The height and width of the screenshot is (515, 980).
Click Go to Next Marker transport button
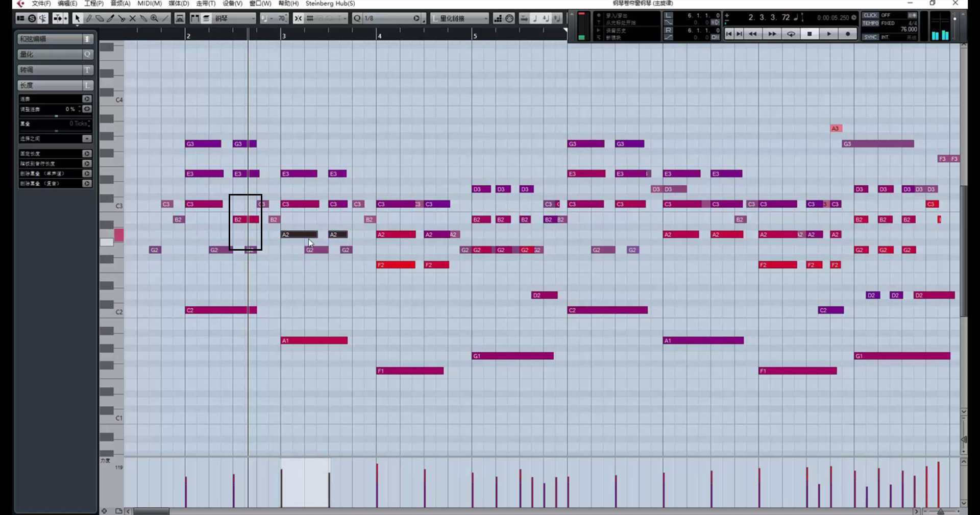(739, 34)
